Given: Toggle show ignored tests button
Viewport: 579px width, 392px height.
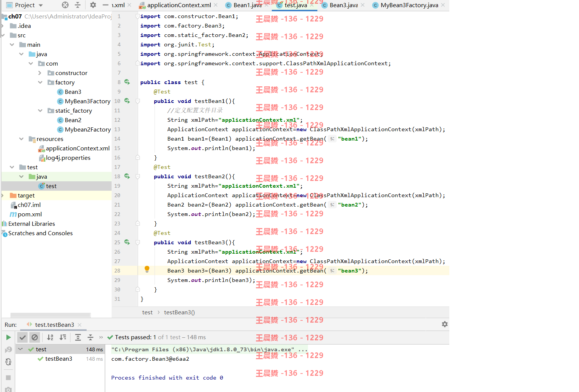Looking at the screenshot, I should tap(35, 337).
